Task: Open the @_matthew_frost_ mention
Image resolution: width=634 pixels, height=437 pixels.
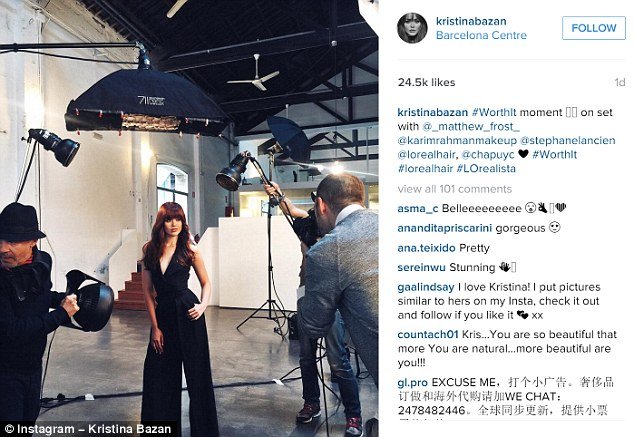Action: (x=471, y=127)
